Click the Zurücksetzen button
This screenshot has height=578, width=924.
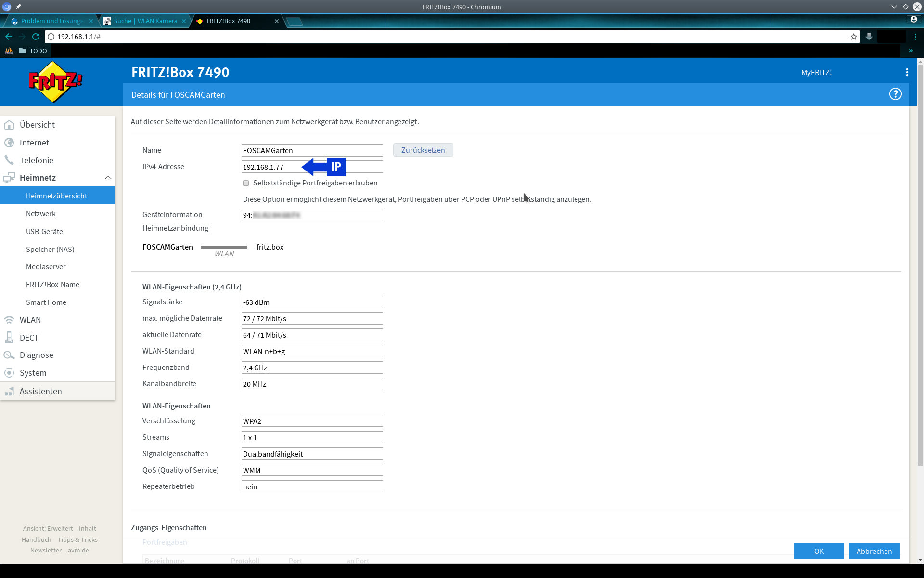423,150
